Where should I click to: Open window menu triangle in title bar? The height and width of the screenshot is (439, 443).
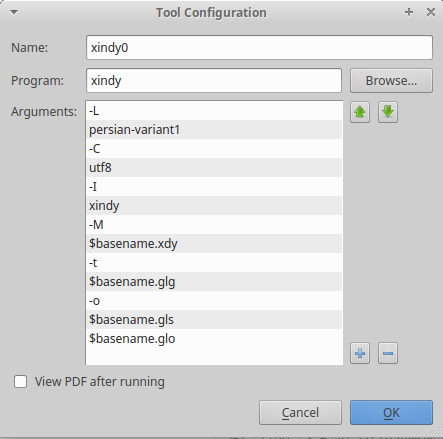coord(14,13)
